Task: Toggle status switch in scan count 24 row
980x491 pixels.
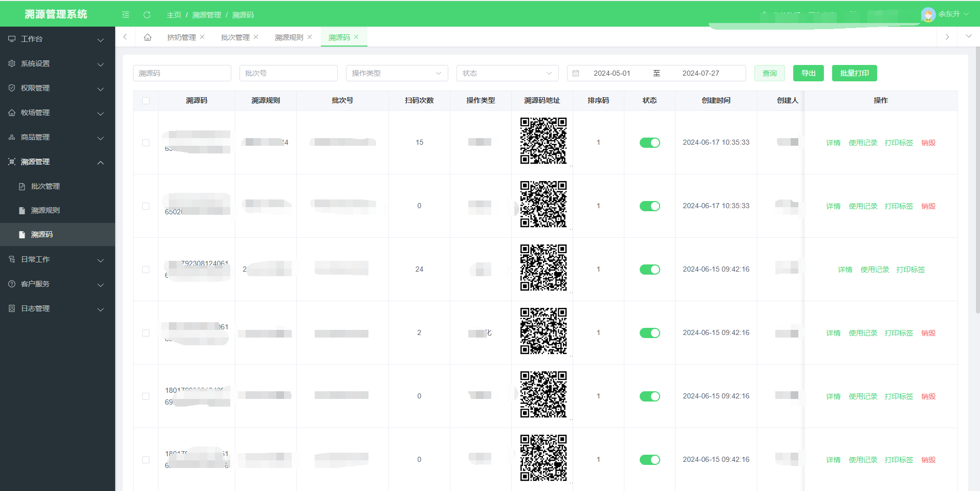Action: pyautogui.click(x=649, y=270)
